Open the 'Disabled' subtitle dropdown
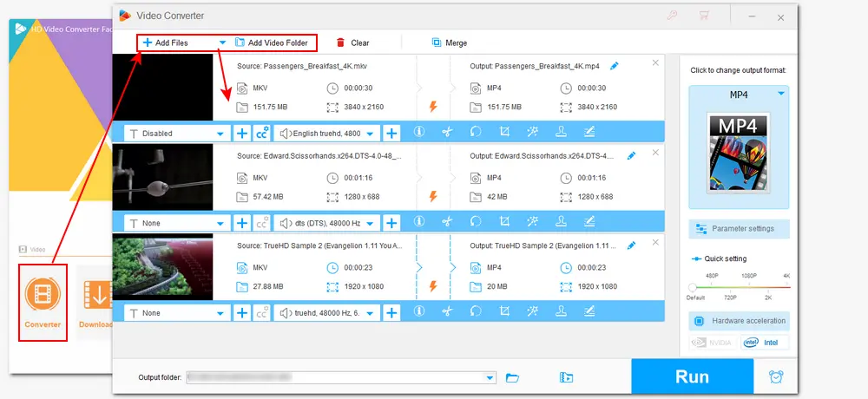 [177, 134]
